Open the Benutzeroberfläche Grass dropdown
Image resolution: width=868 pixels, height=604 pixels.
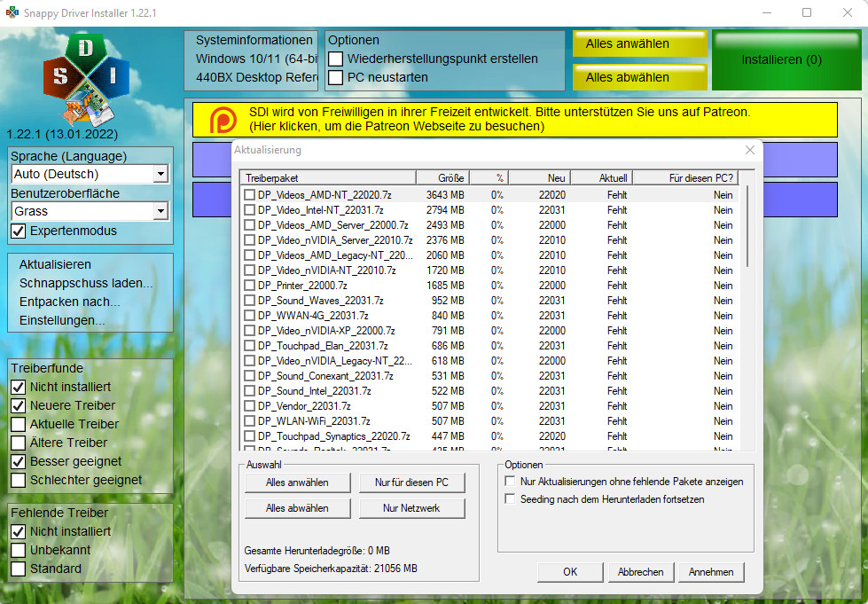161,211
